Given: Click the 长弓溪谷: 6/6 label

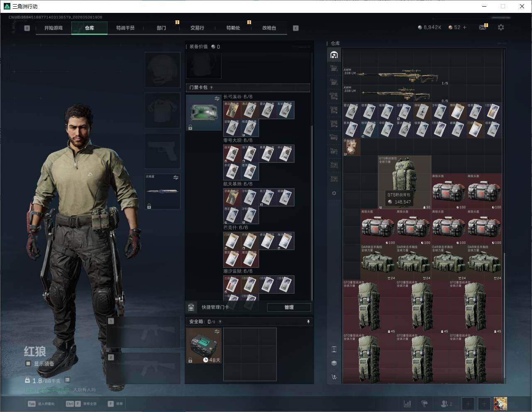Looking at the screenshot, I should (238, 97).
